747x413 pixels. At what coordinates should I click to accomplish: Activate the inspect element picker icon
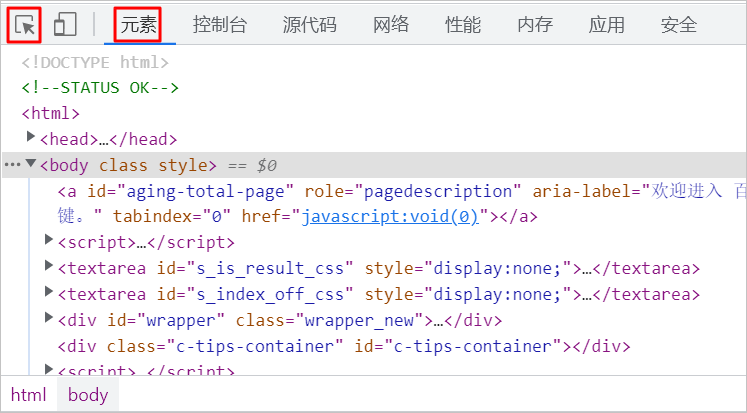pos(24,24)
